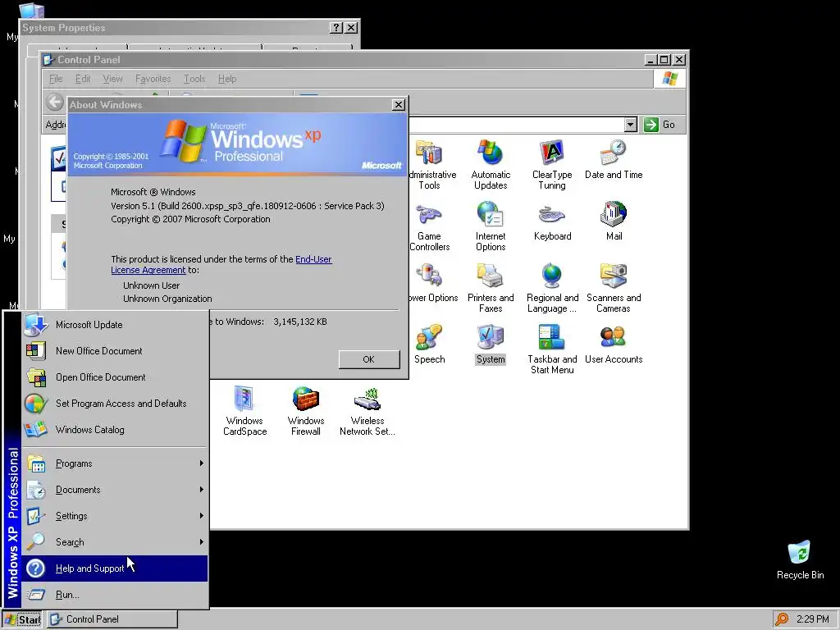Open the Keyboard settings icon

tap(552, 221)
